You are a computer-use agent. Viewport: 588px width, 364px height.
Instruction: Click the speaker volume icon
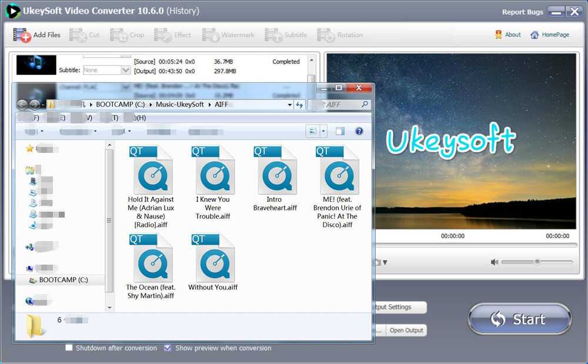tap(495, 262)
